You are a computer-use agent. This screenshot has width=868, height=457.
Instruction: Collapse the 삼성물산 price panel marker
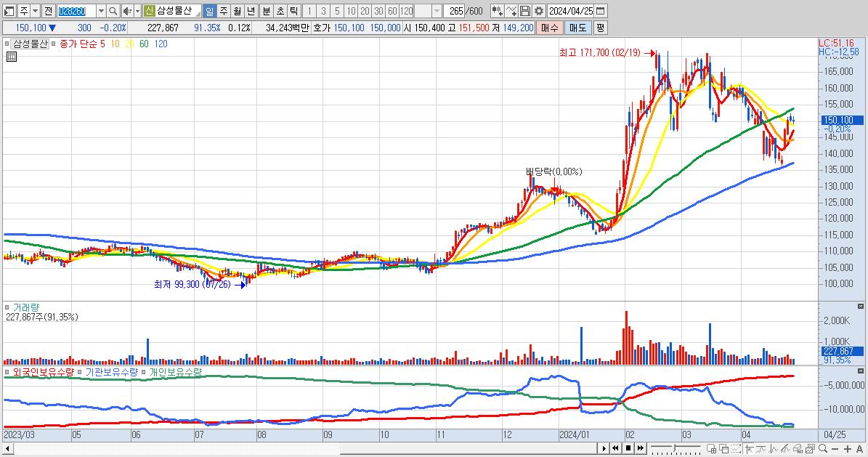[7, 44]
